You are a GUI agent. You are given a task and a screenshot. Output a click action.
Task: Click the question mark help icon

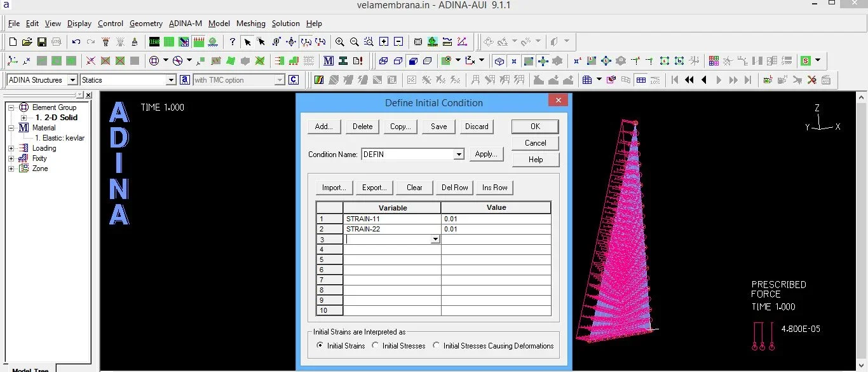tap(233, 42)
